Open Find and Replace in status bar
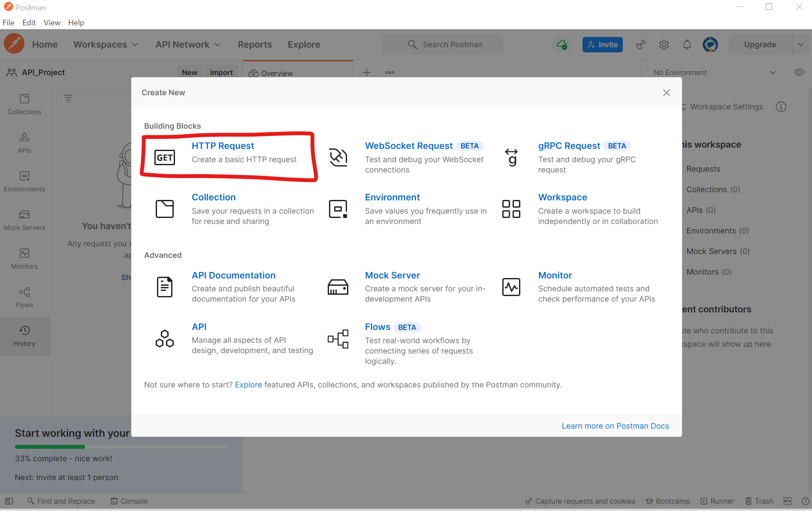The height and width of the screenshot is (511, 812). click(x=61, y=501)
